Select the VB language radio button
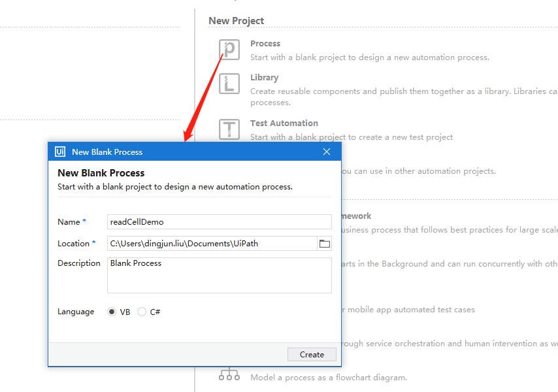 click(x=111, y=312)
